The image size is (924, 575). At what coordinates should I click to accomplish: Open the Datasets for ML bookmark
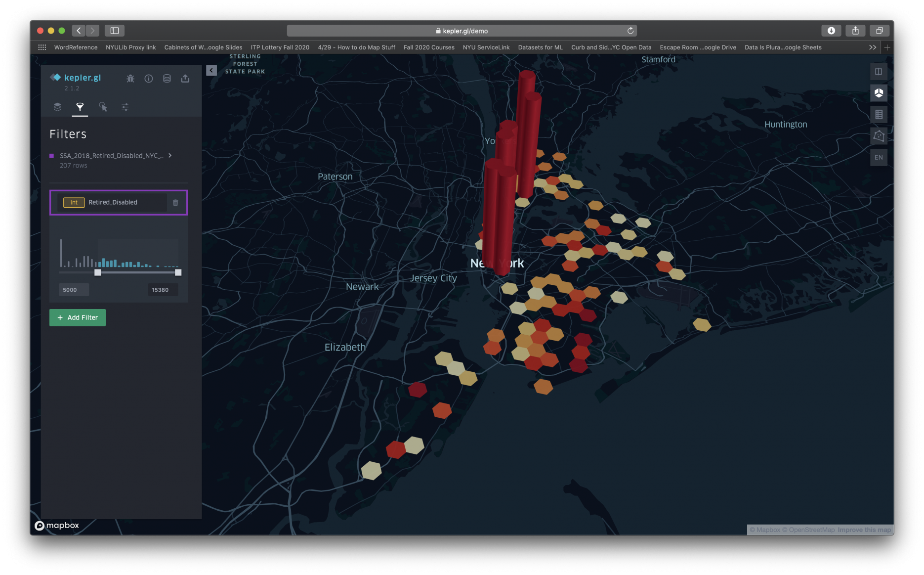click(x=540, y=47)
